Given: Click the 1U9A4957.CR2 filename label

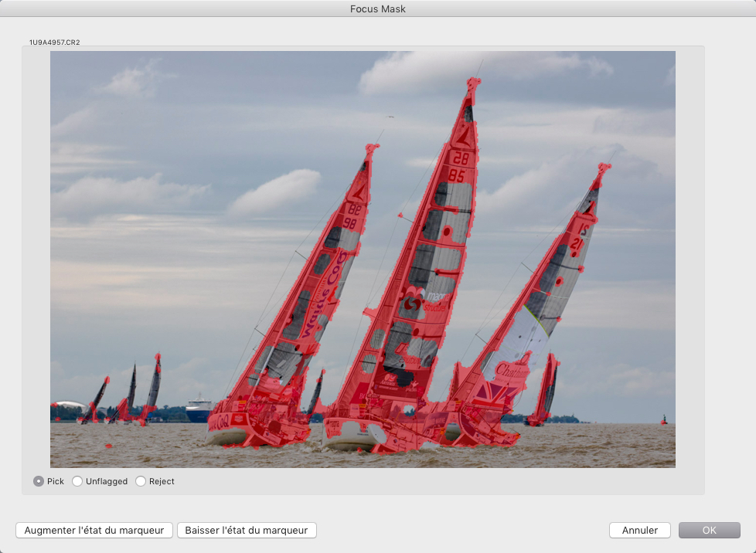Looking at the screenshot, I should [x=54, y=42].
